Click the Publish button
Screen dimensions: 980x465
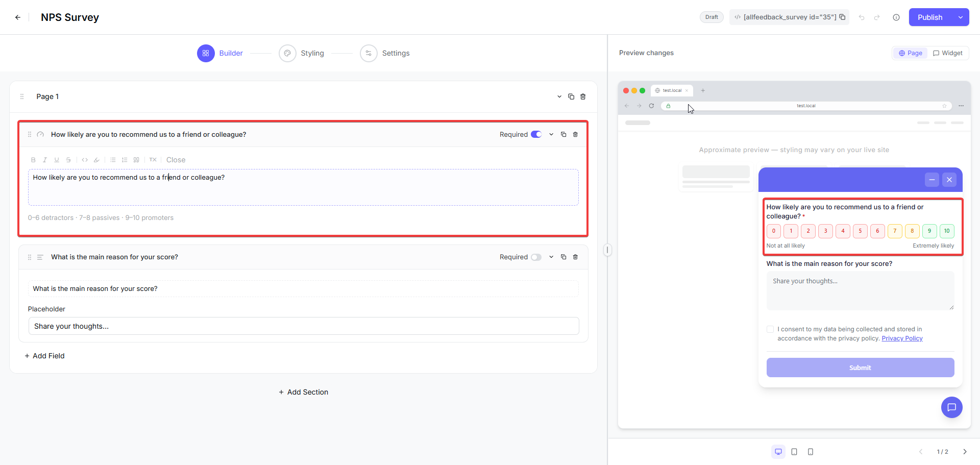pyautogui.click(x=930, y=17)
